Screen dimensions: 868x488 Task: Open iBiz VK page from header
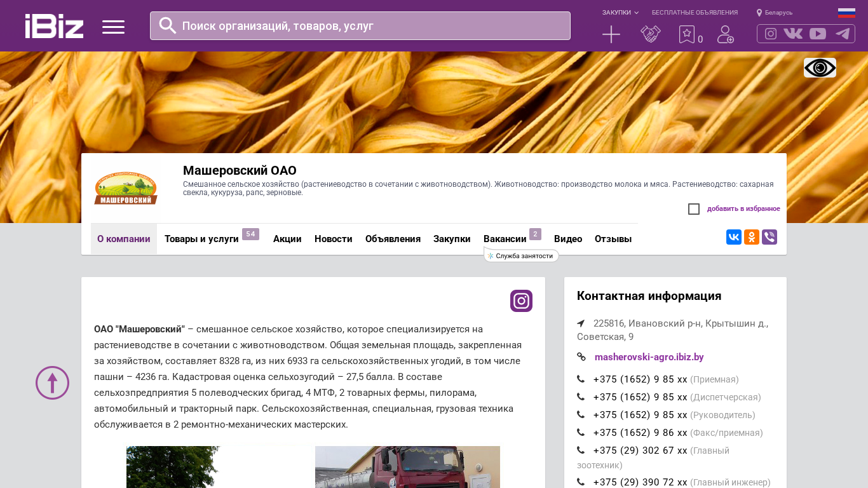tap(793, 34)
